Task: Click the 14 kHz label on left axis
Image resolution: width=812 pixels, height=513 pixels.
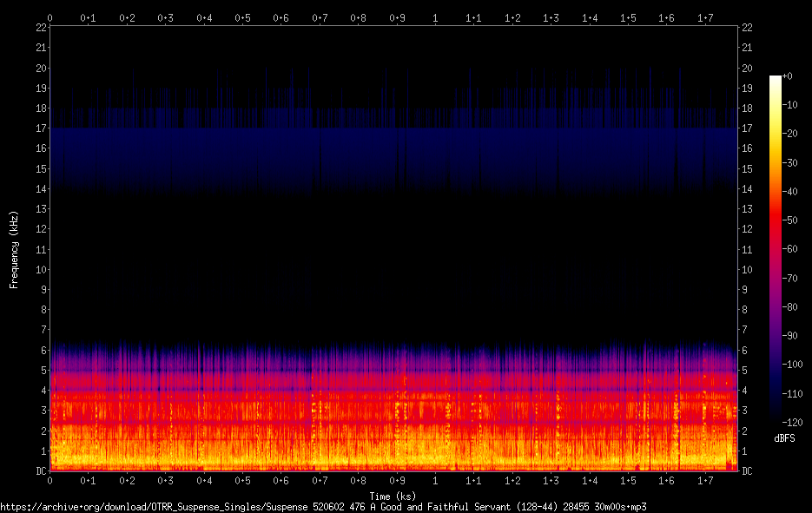Action: pos(41,189)
